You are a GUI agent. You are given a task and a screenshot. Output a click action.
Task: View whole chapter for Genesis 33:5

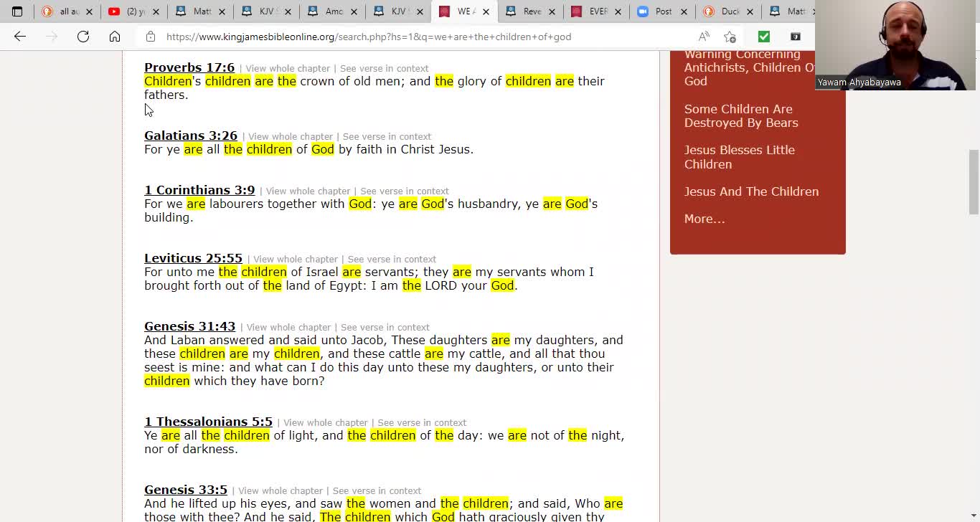tap(281, 491)
